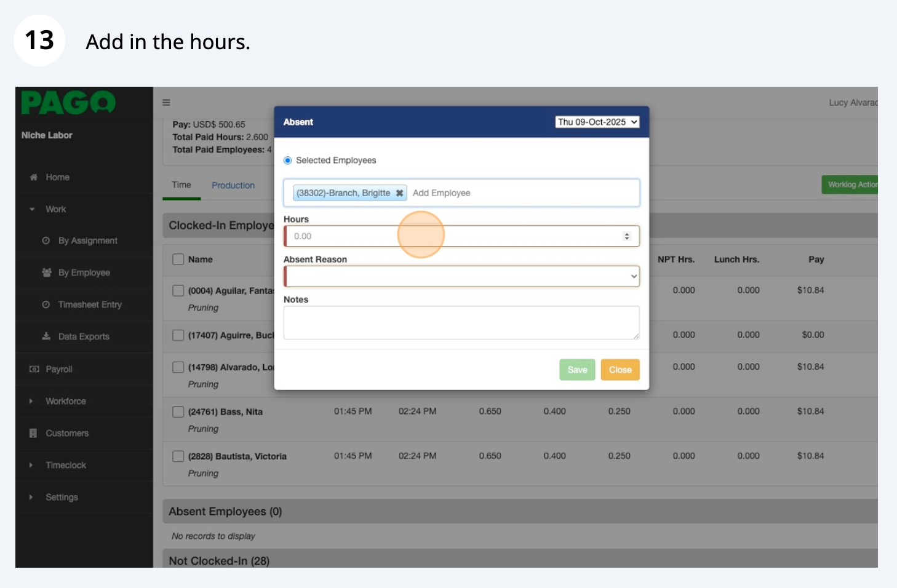
Task: Toggle the Name select-all checkbox
Action: 178,260
